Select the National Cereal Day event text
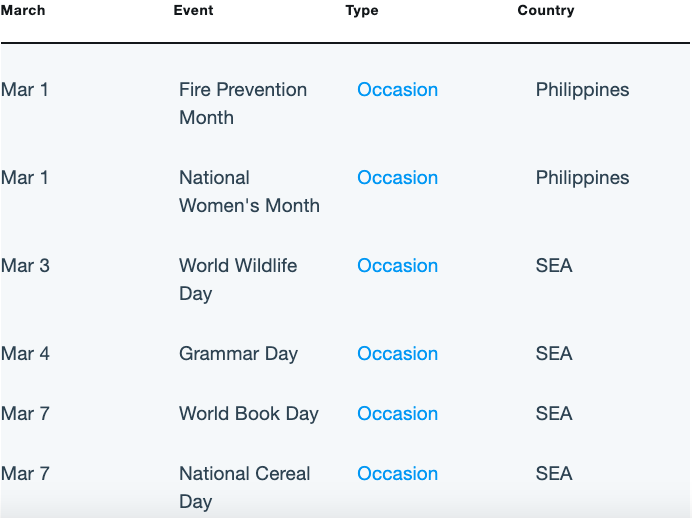Screen dimensions: 692x518 pos(244,488)
